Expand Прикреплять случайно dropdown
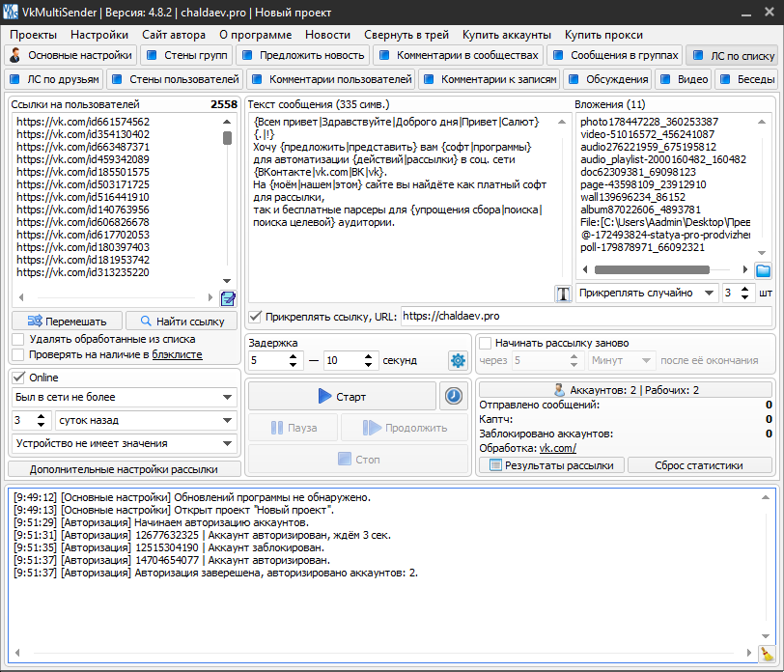Screen dimensions: 784x672 coord(647,293)
